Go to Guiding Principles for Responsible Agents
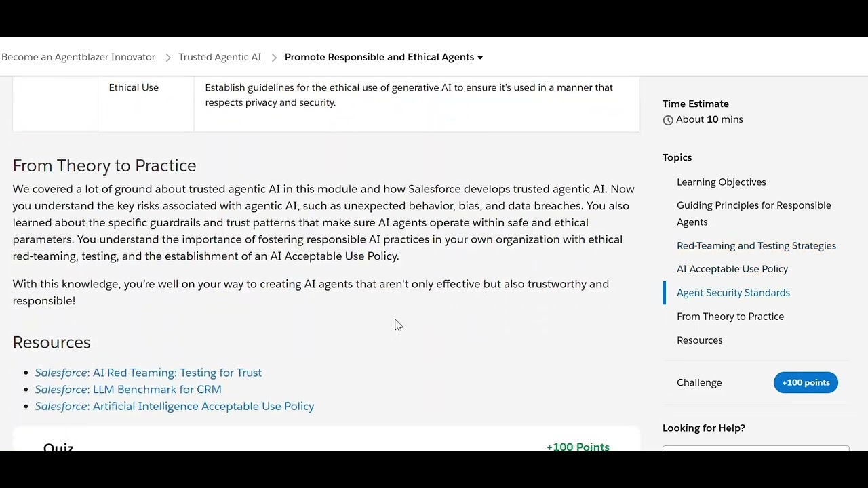This screenshot has height=488, width=868. click(x=754, y=213)
